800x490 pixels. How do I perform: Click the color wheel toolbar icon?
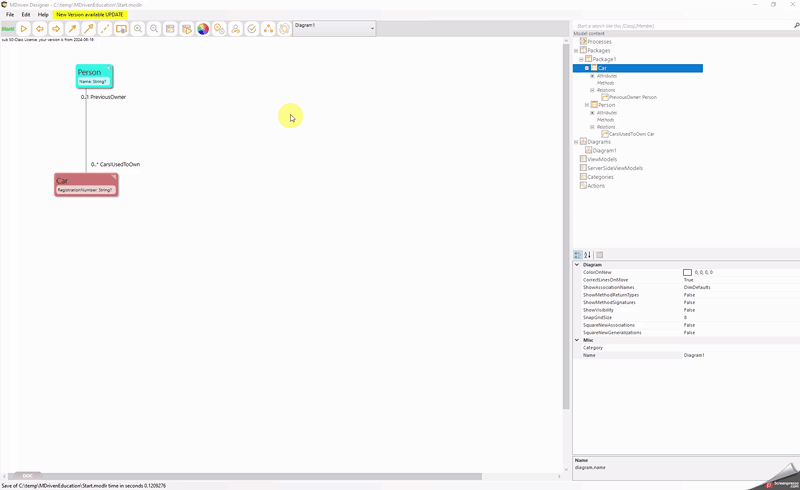[203, 29]
